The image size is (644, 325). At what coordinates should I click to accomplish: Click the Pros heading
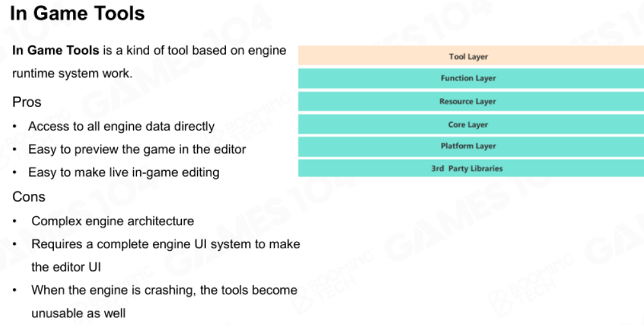27,102
